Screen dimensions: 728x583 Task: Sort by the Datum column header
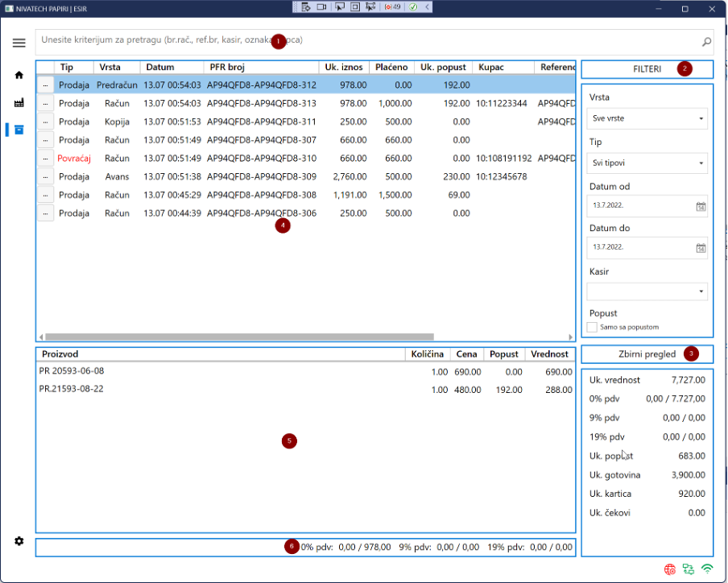coord(172,68)
